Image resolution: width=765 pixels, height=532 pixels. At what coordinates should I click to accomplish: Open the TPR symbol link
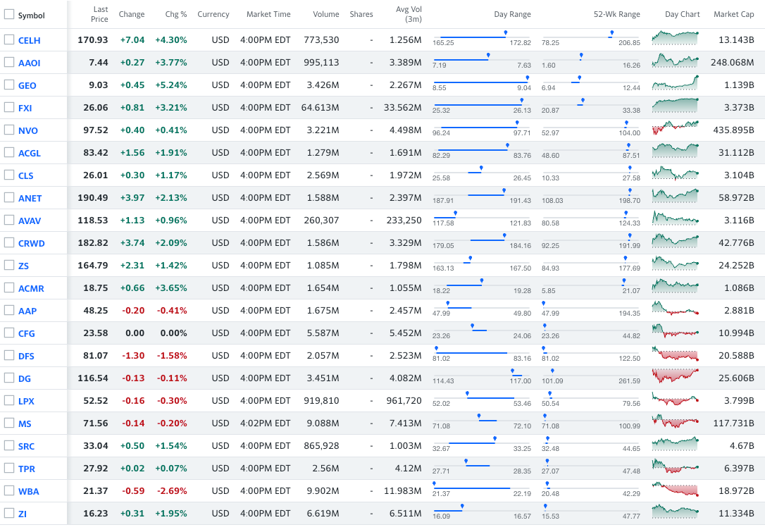(x=27, y=469)
